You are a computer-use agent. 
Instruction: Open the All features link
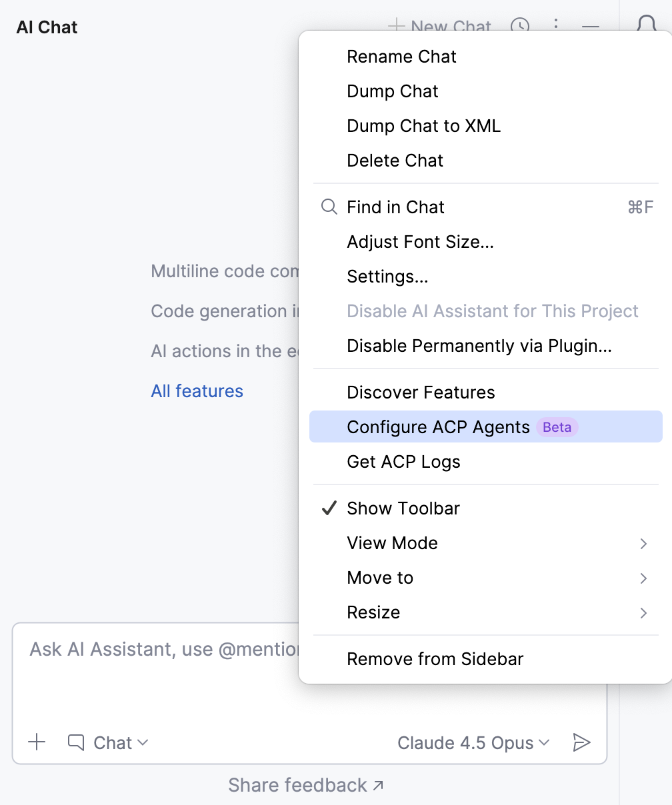(197, 391)
